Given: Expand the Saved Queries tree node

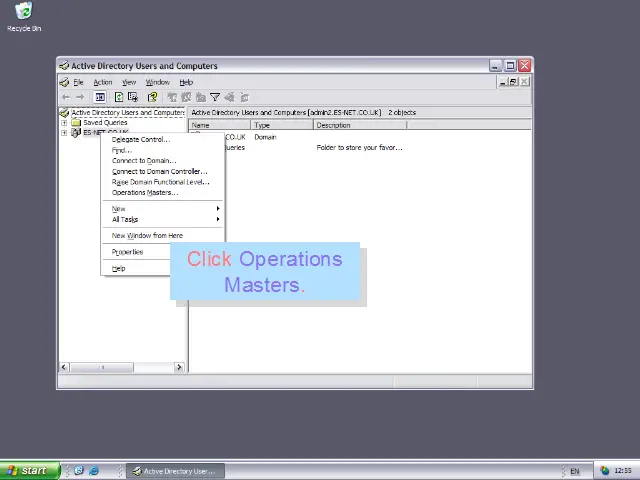Looking at the screenshot, I should point(64,122).
